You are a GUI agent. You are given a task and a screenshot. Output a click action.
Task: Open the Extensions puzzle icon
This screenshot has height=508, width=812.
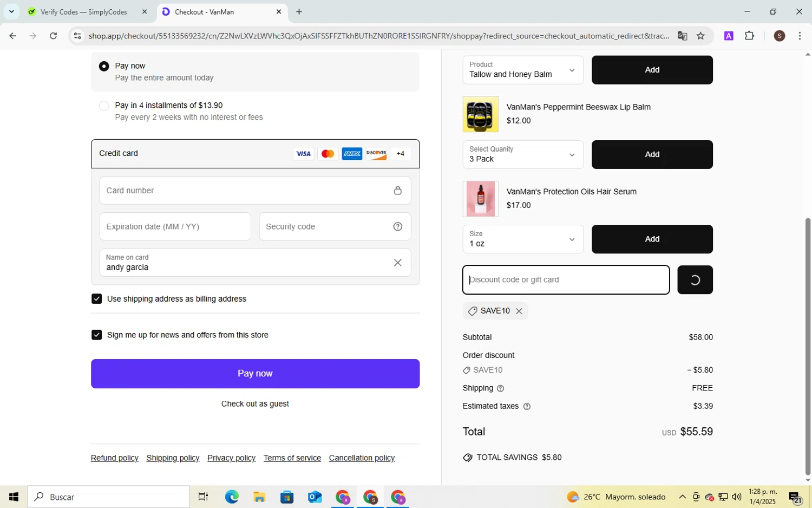click(x=749, y=36)
